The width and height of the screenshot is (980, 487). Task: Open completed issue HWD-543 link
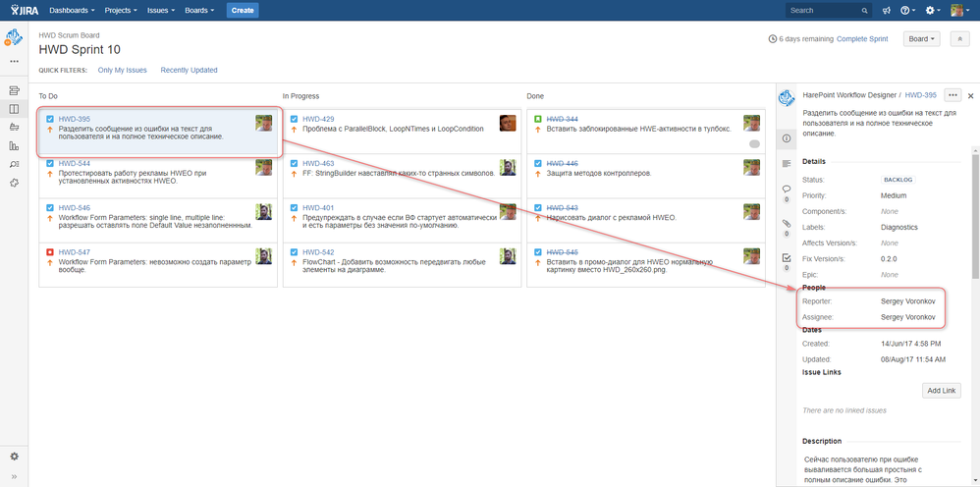(563, 207)
